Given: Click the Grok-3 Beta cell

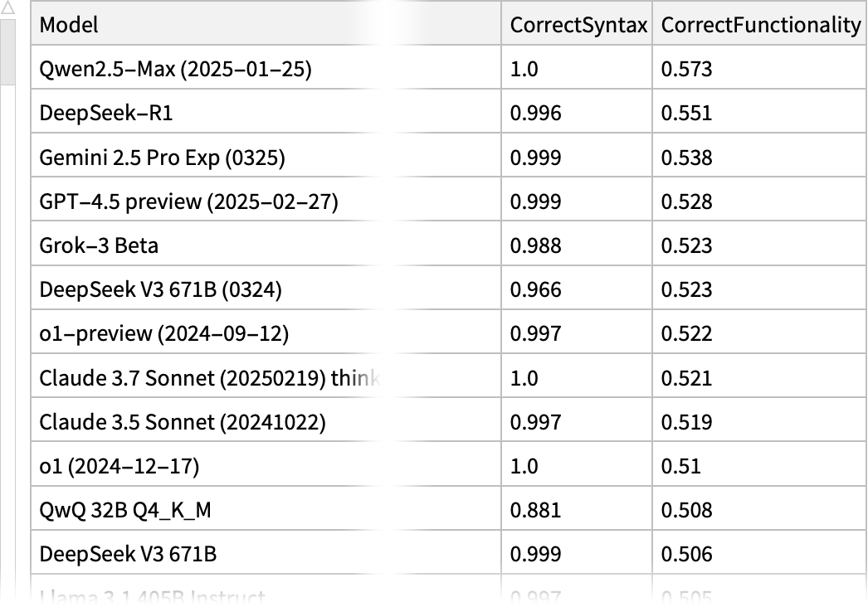Looking at the screenshot, I should (99, 245).
